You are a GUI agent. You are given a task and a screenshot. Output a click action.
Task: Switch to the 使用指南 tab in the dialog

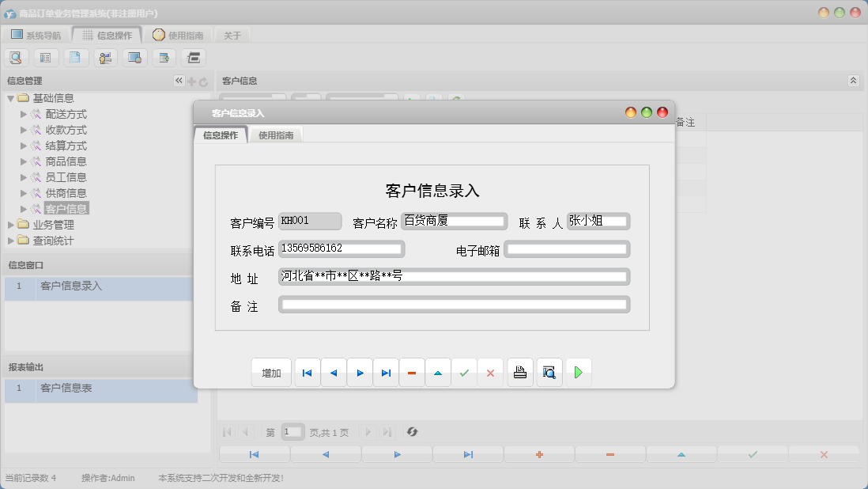click(x=275, y=135)
